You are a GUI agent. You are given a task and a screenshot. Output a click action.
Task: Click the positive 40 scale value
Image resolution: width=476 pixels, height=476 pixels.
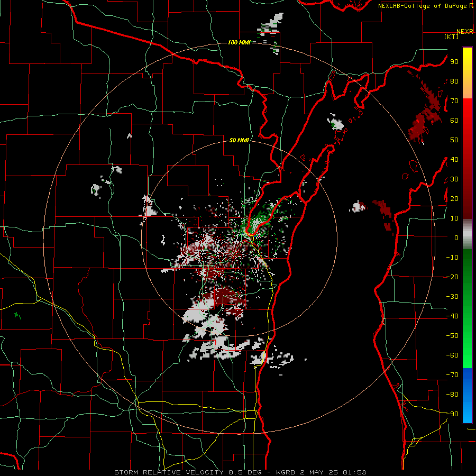(454, 160)
